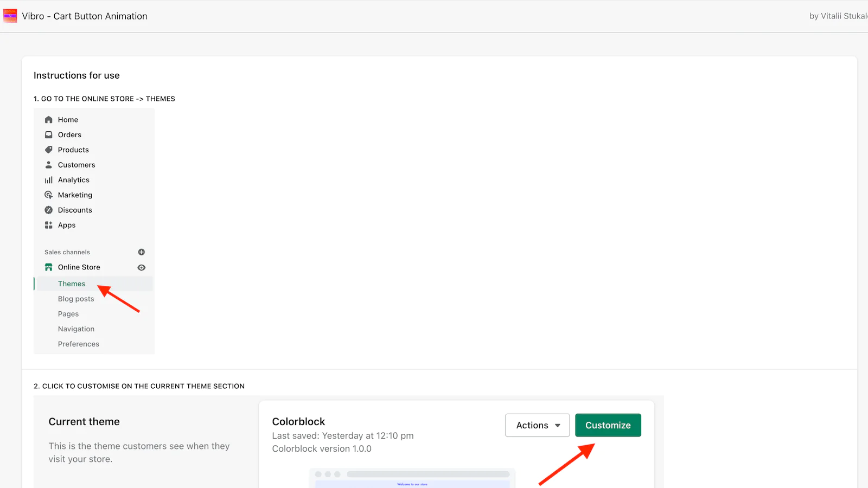Select Online Store sales channel
868x488 pixels.
(x=79, y=267)
